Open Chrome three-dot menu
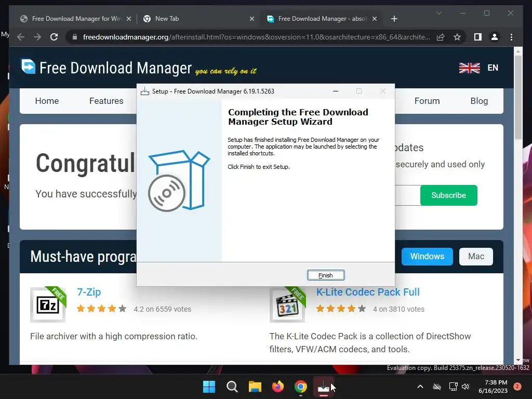Viewport: 532px width, 399px height. (511, 37)
